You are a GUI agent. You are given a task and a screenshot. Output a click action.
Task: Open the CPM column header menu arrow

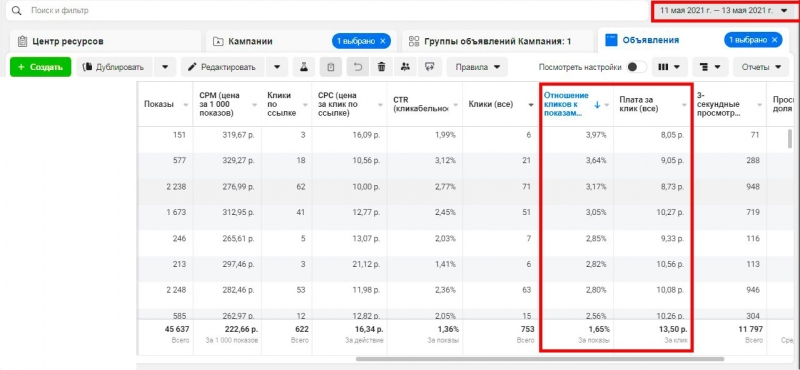[x=254, y=105]
